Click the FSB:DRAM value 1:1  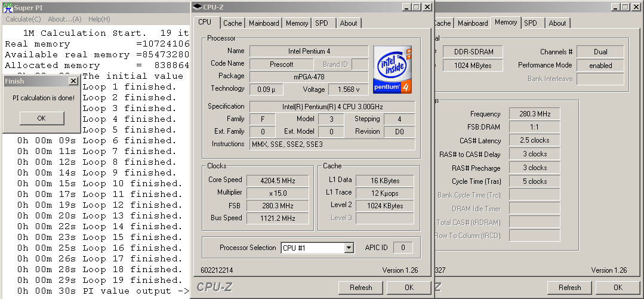click(x=535, y=127)
